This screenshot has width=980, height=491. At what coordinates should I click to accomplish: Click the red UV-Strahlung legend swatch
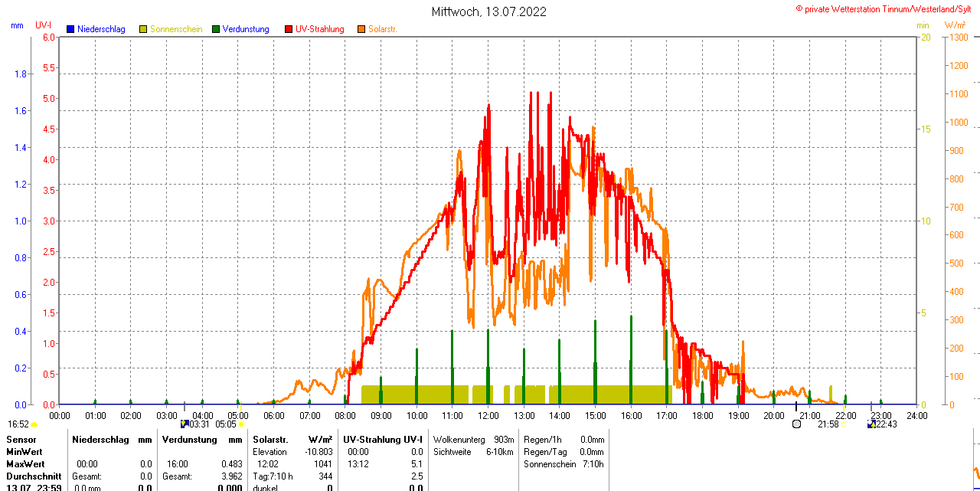(289, 29)
